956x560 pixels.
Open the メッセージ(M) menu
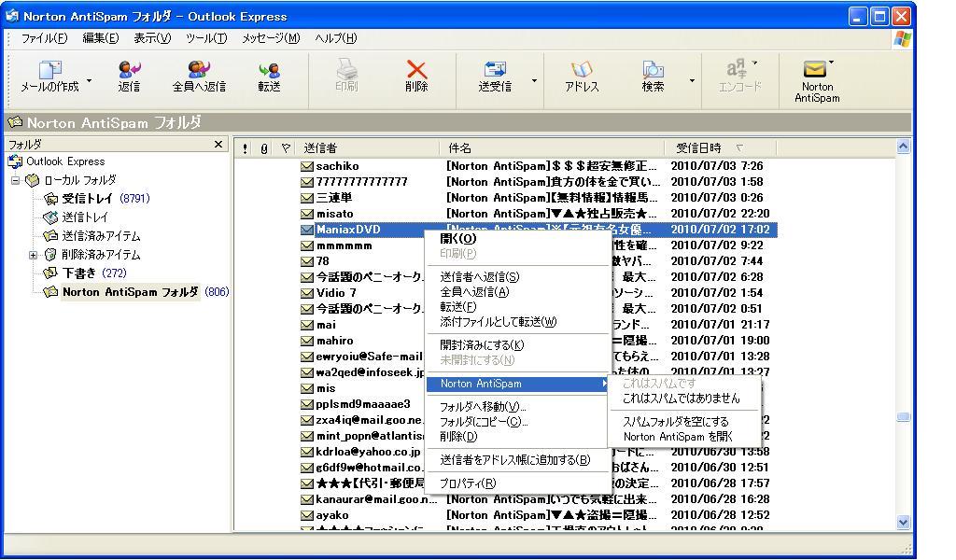pyautogui.click(x=271, y=38)
